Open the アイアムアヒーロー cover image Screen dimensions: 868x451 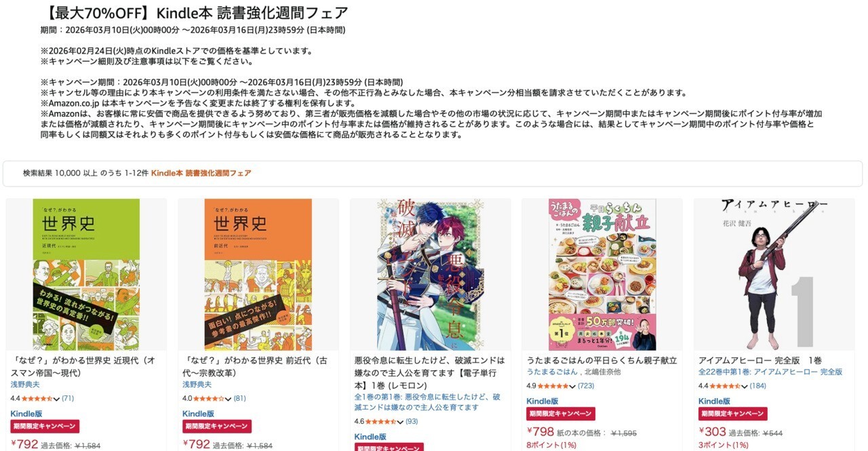(774, 275)
